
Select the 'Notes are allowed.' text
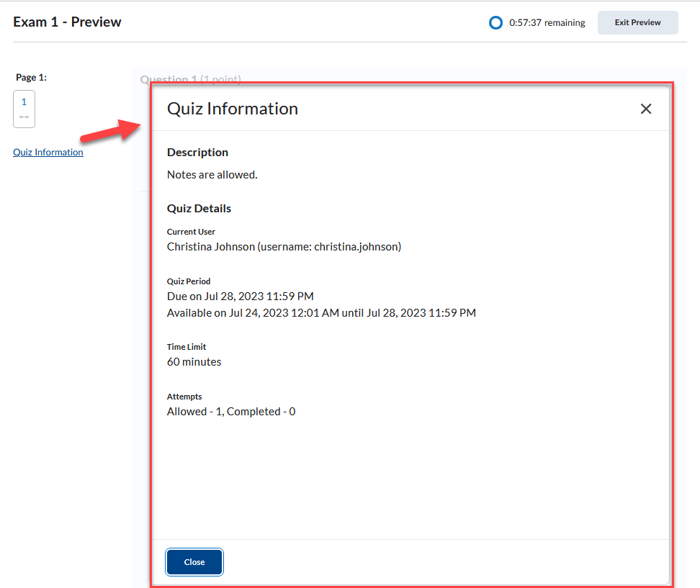pos(212,175)
